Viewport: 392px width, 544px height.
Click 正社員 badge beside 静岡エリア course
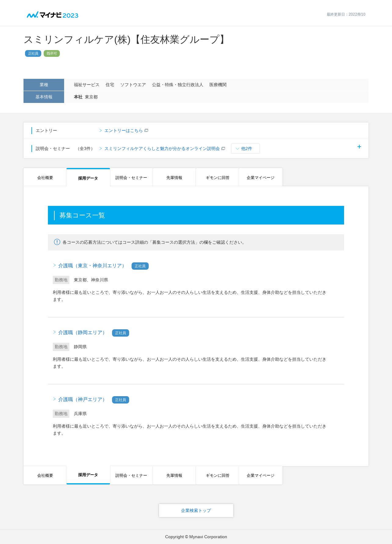[121, 333]
